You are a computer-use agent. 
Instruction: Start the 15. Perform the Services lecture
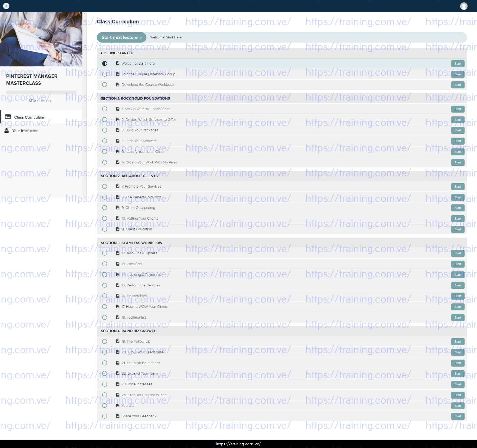point(458,285)
